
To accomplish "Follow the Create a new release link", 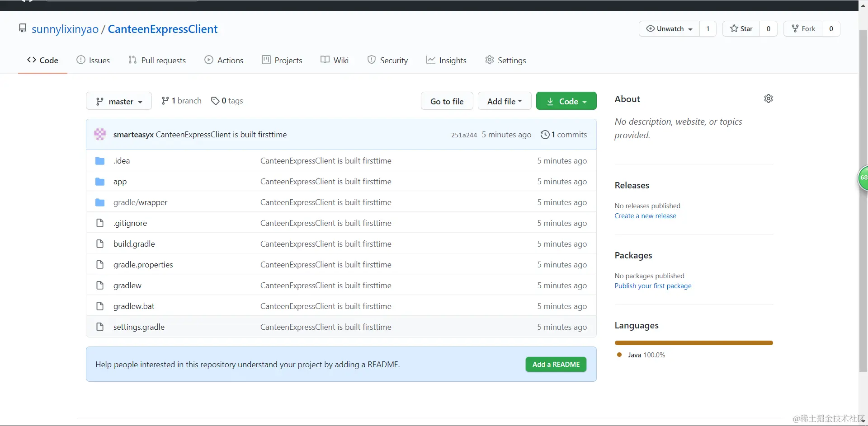I will click(645, 216).
